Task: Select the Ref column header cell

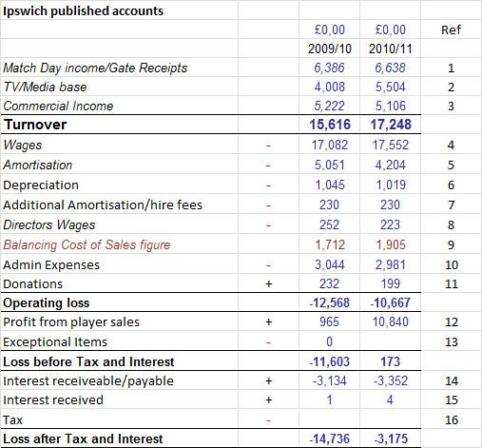Action: (x=451, y=30)
